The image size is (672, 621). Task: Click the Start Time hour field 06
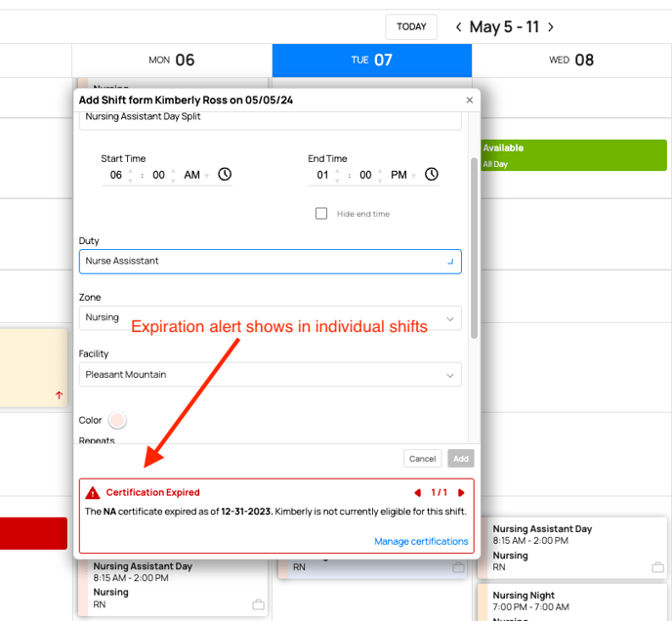tap(115, 175)
